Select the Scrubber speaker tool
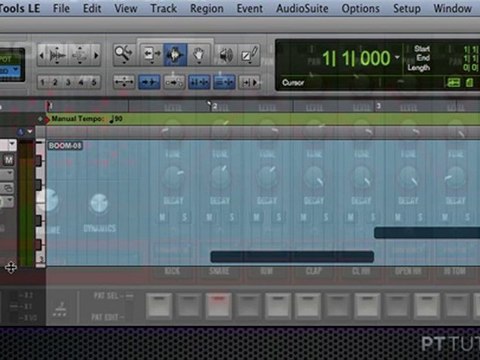Image resolution: width=480 pixels, height=360 pixels. [x=226, y=54]
